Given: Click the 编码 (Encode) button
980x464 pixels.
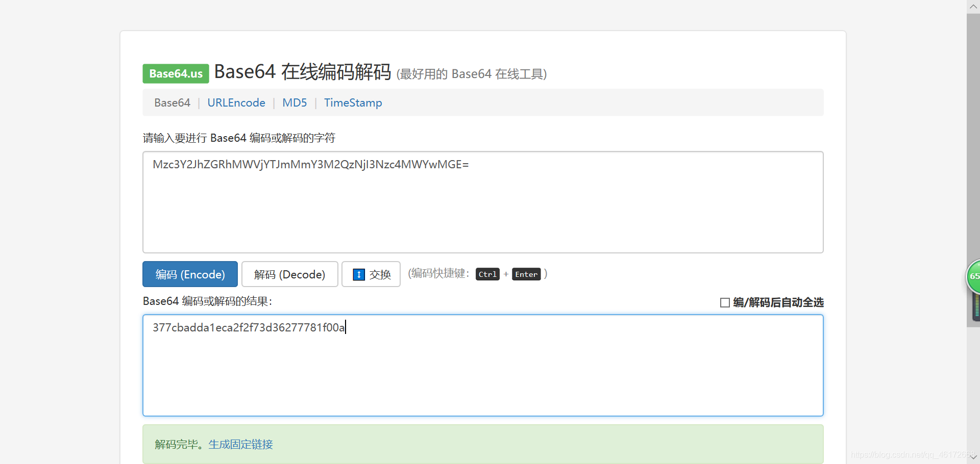Looking at the screenshot, I should [x=190, y=274].
